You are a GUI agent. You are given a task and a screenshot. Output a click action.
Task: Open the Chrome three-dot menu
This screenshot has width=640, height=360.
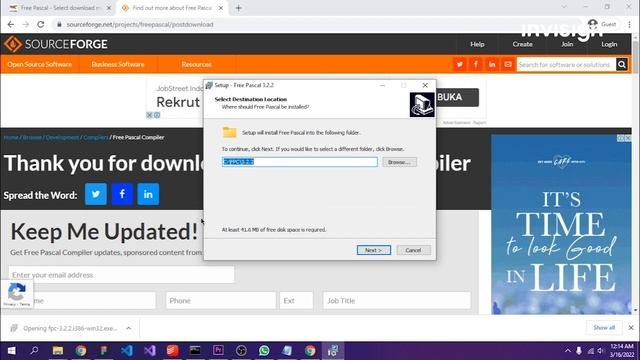pos(629,24)
